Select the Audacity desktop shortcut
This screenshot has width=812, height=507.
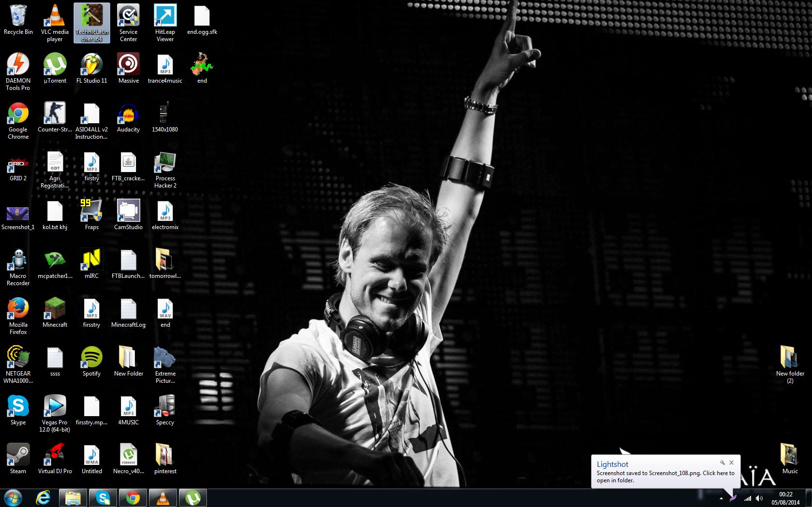click(x=128, y=118)
